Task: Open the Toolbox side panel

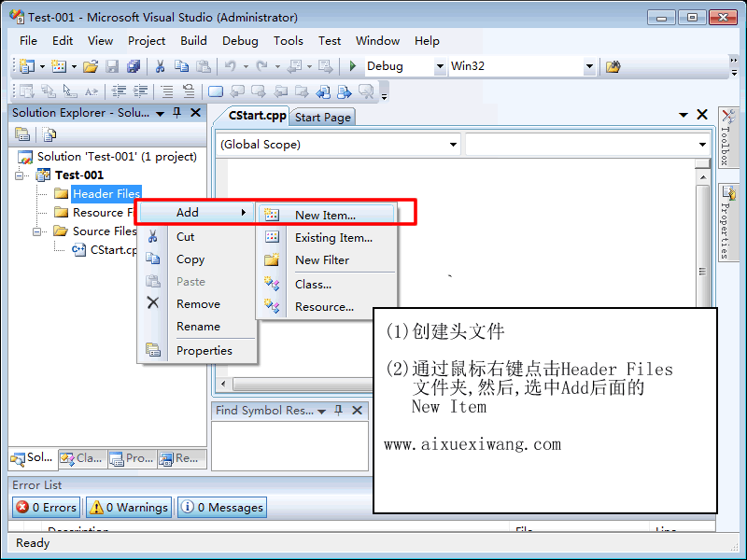Action: (x=726, y=140)
